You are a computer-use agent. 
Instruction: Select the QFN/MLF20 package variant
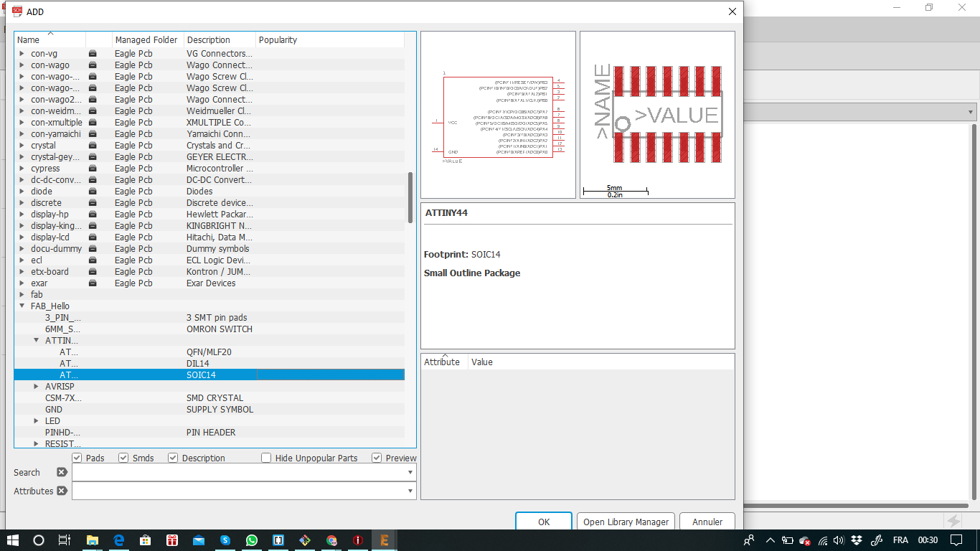[x=209, y=352]
